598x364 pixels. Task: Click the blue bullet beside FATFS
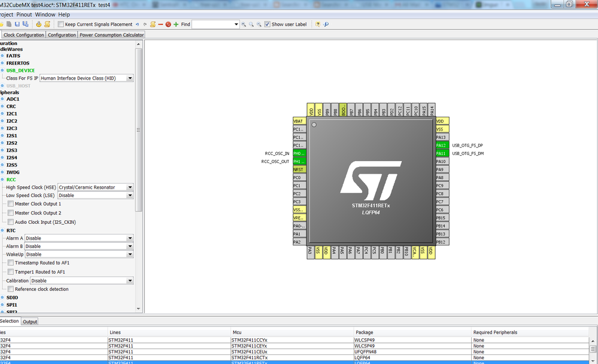coord(2,56)
